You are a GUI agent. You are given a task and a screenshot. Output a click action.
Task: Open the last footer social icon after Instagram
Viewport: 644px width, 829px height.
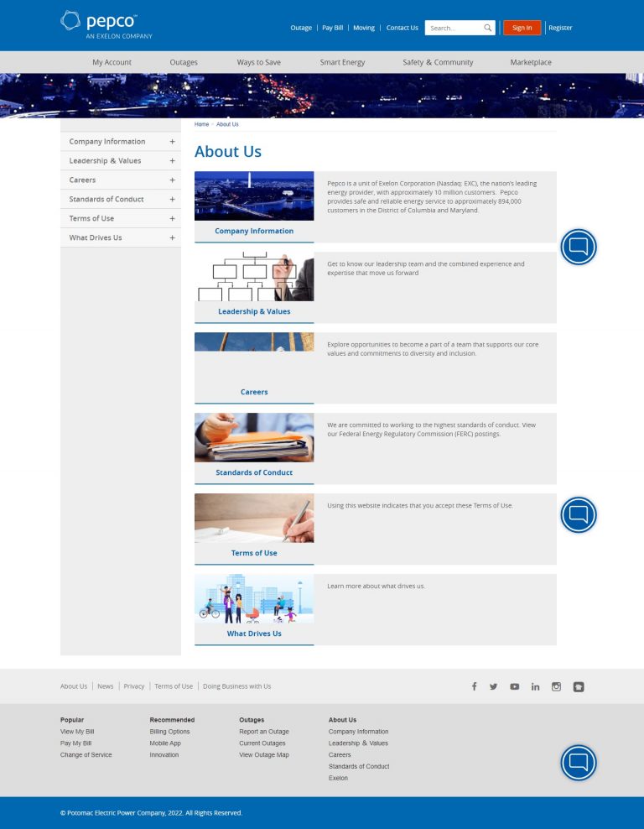[x=579, y=687]
